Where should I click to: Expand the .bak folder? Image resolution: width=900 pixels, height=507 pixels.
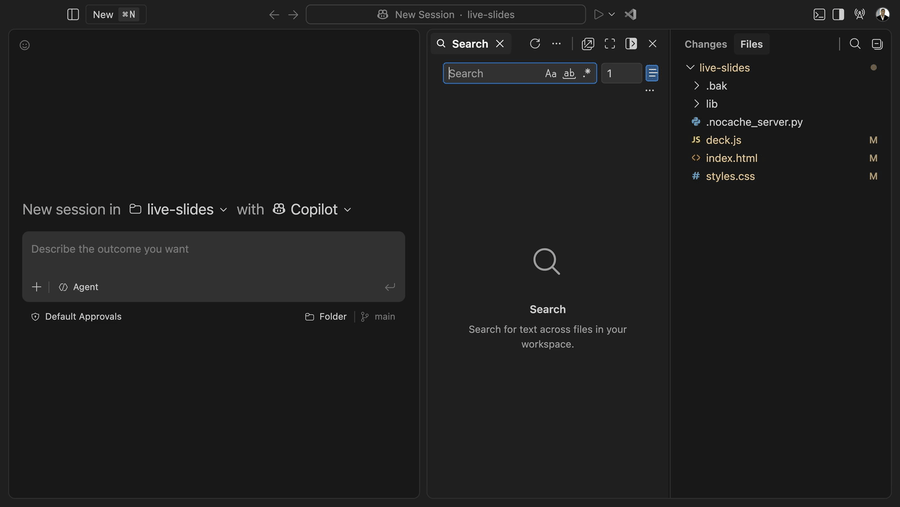(x=697, y=86)
